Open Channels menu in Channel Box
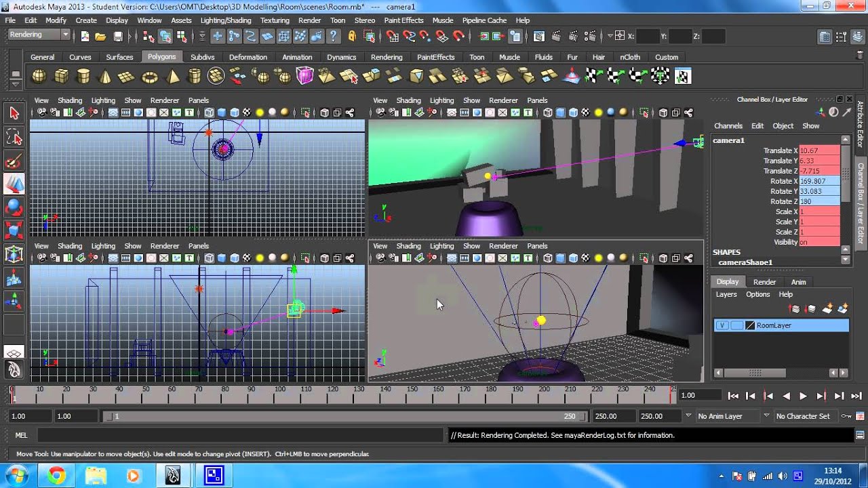868x488 pixels. tap(728, 126)
